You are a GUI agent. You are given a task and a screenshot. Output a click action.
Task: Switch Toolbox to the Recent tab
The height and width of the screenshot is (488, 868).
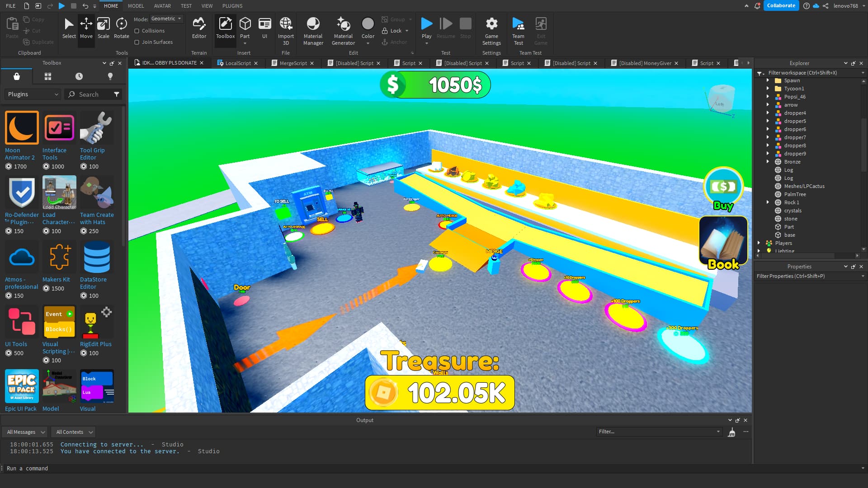pos(79,76)
